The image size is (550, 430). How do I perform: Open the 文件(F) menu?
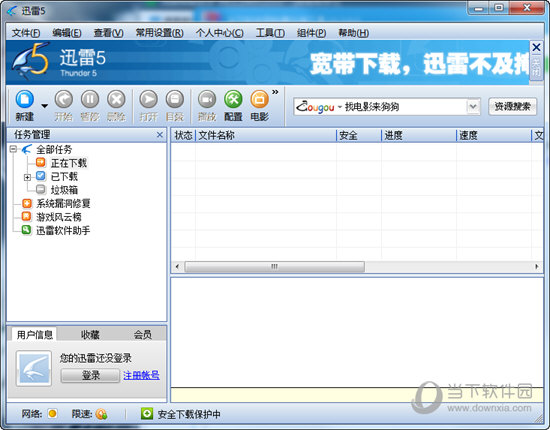coord(26,33)
